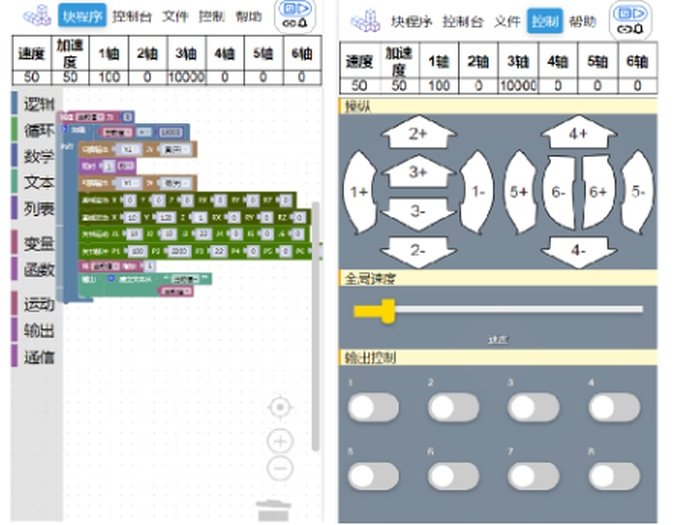Toggle output switch 6
700x525 pixels.
pyautogui.click(x=453, y=476)
